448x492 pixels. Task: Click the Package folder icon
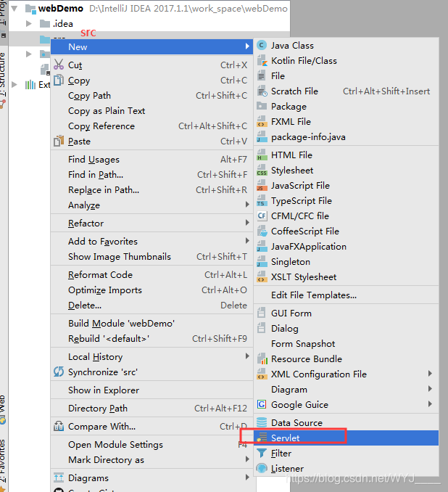click(262, 107)
